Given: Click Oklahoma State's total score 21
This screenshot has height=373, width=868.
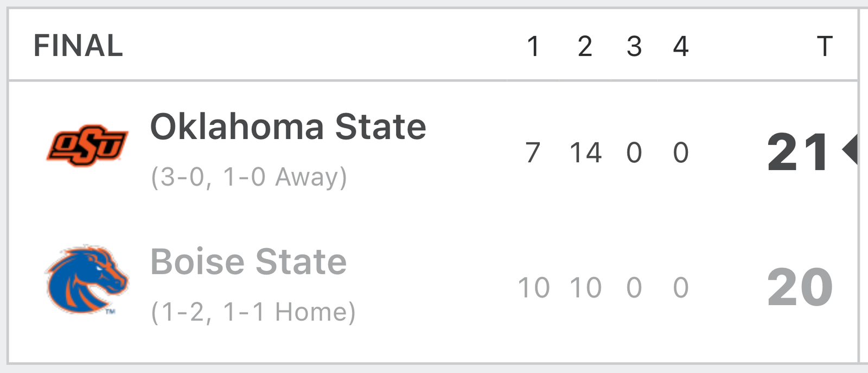Looking at the screenshot, I should coord(797,153).
